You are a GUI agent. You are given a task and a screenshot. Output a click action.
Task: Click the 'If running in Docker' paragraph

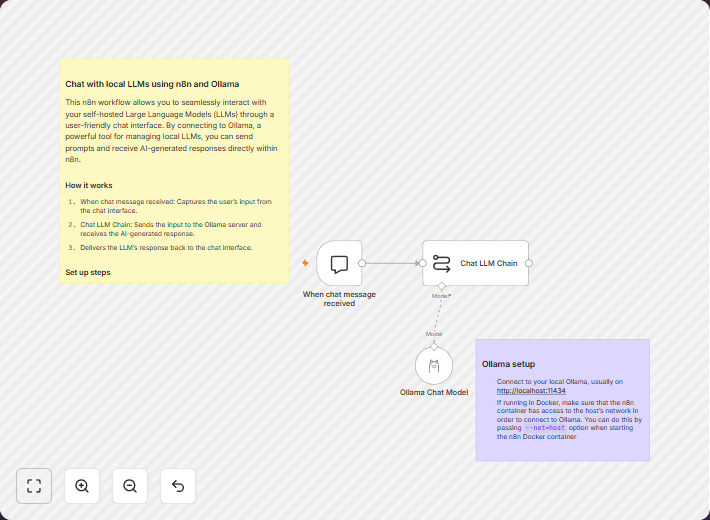569,419
